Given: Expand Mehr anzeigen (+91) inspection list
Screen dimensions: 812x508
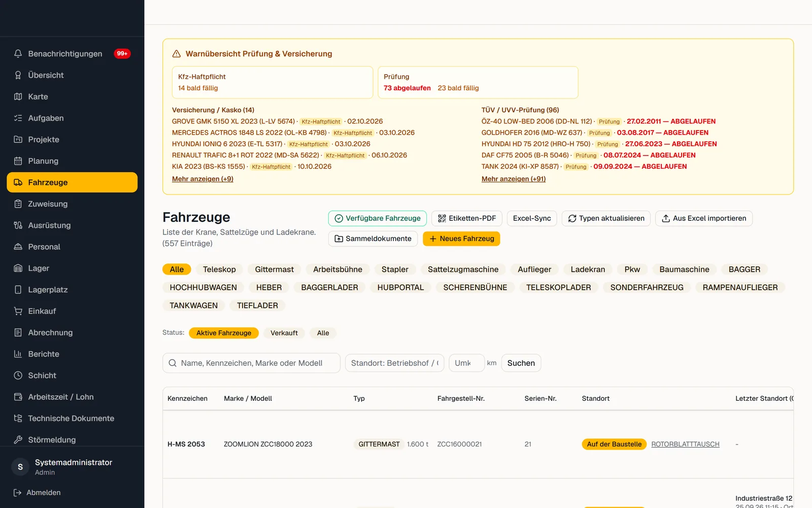Looking at the screenshot, I should coord(514,179).
